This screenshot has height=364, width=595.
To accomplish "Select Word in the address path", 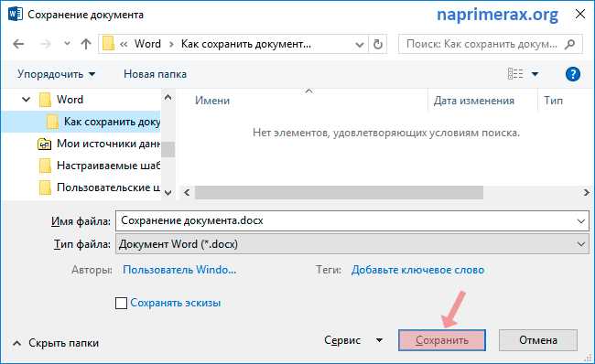I will 147,44.
